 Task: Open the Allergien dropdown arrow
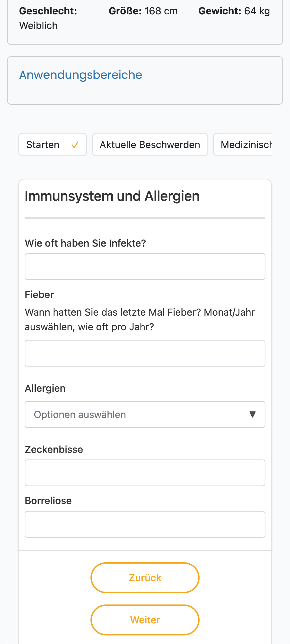tap(252, 414)
